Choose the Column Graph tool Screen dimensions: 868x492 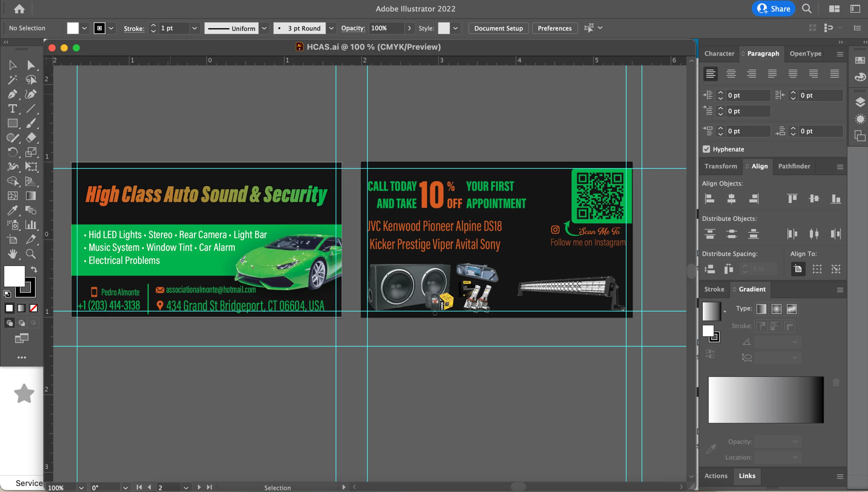[31, 225]
